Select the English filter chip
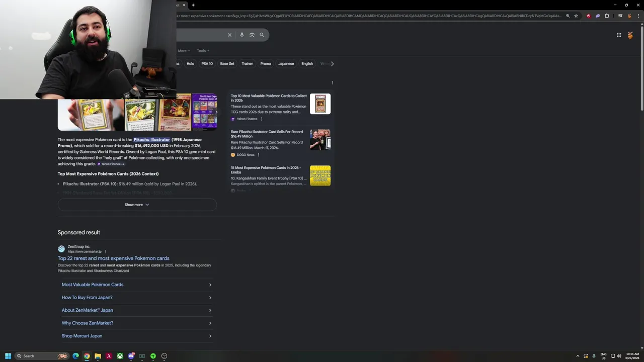 (x=307, y=64)
